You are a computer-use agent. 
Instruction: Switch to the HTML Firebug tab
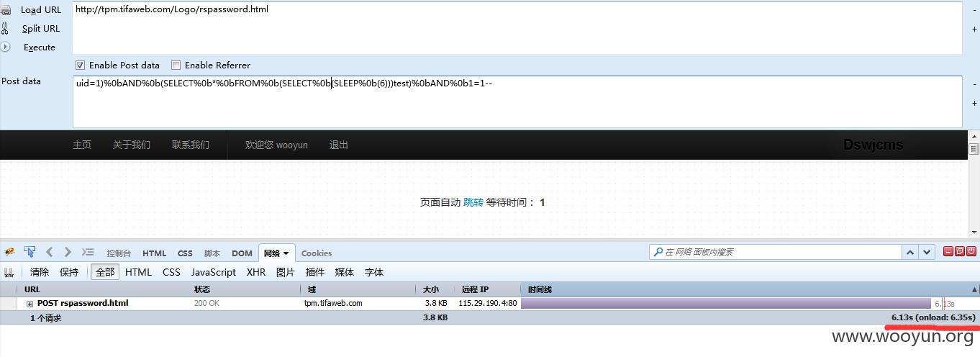[x=154, y=253]
